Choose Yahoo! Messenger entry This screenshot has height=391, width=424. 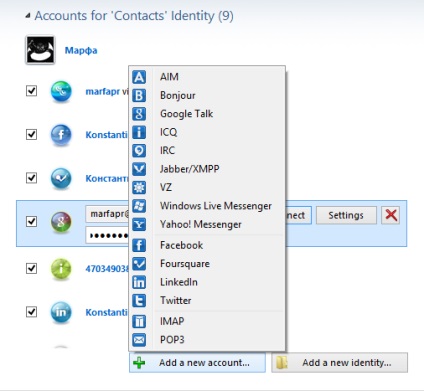click(x=207, y=224)
